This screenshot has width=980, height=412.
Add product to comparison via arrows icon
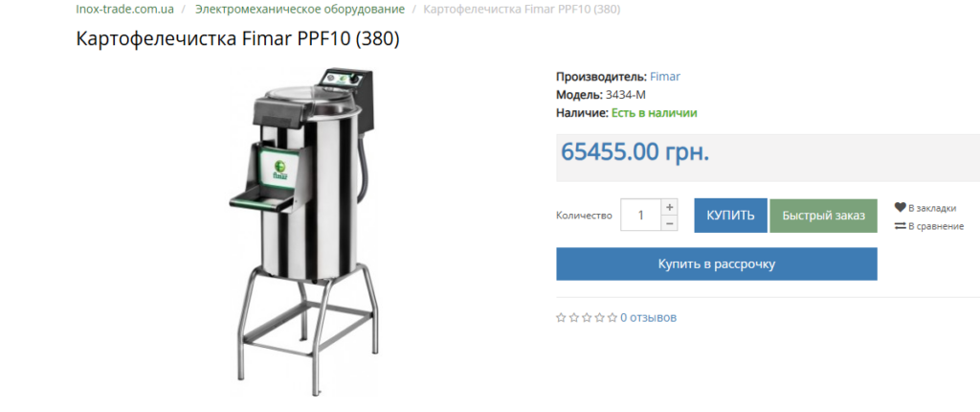point(900,226)
